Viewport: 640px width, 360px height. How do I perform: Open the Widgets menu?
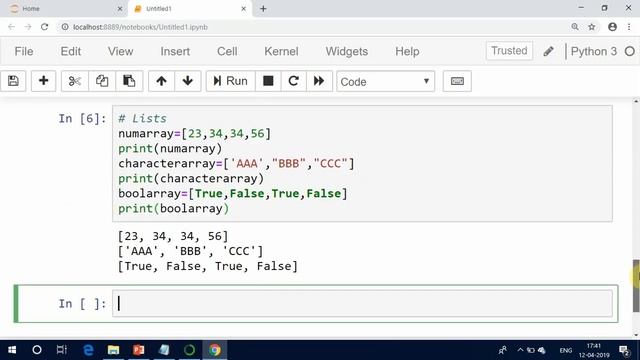[347, 51]
